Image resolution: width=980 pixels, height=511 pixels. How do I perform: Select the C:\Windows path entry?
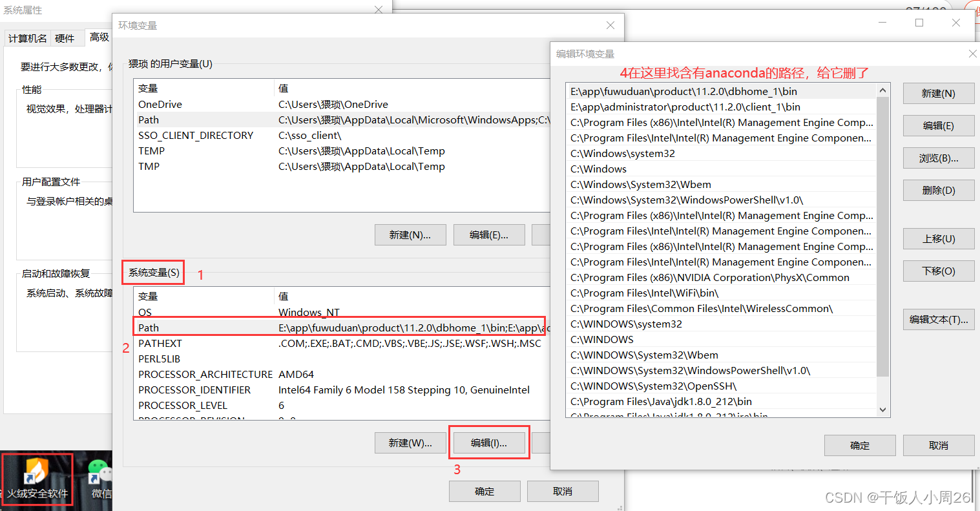721,169
